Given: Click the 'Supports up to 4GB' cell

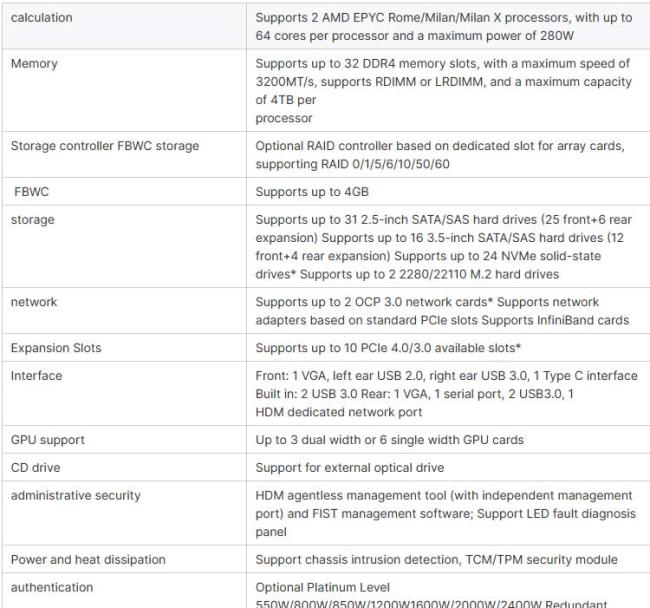Looking at the screenshot, I should tap(310, 192).
